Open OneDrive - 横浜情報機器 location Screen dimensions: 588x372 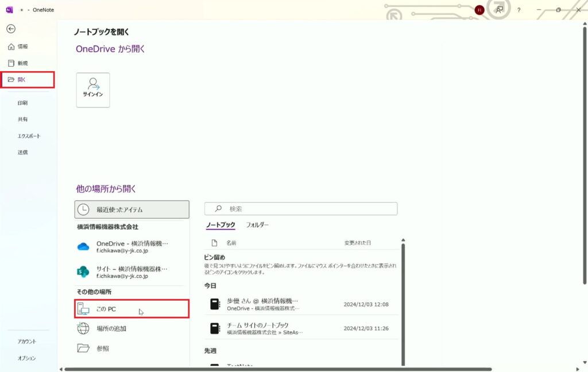[131, 247]
